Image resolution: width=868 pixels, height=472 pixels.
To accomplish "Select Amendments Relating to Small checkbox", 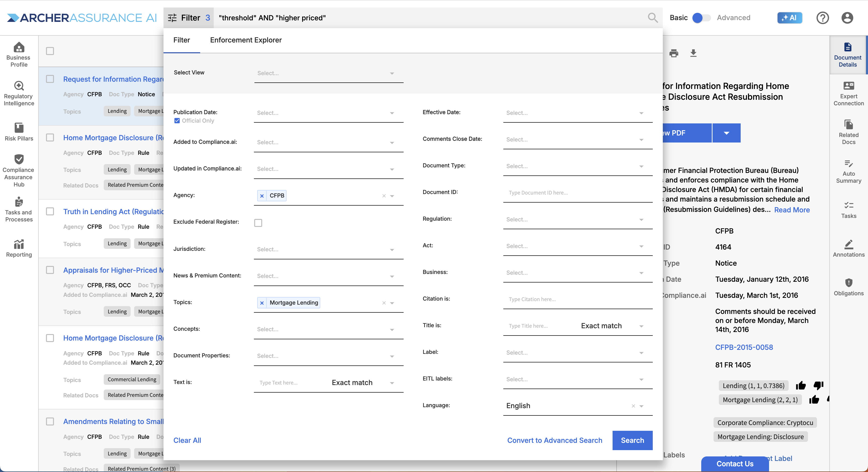I will click(x=50, y=421).
